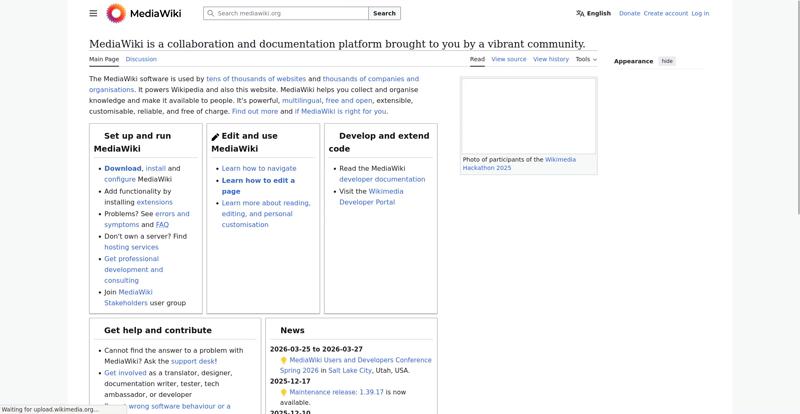Click the pencil icon beside Edit and use
800x414 pixels.
(215, 136)
